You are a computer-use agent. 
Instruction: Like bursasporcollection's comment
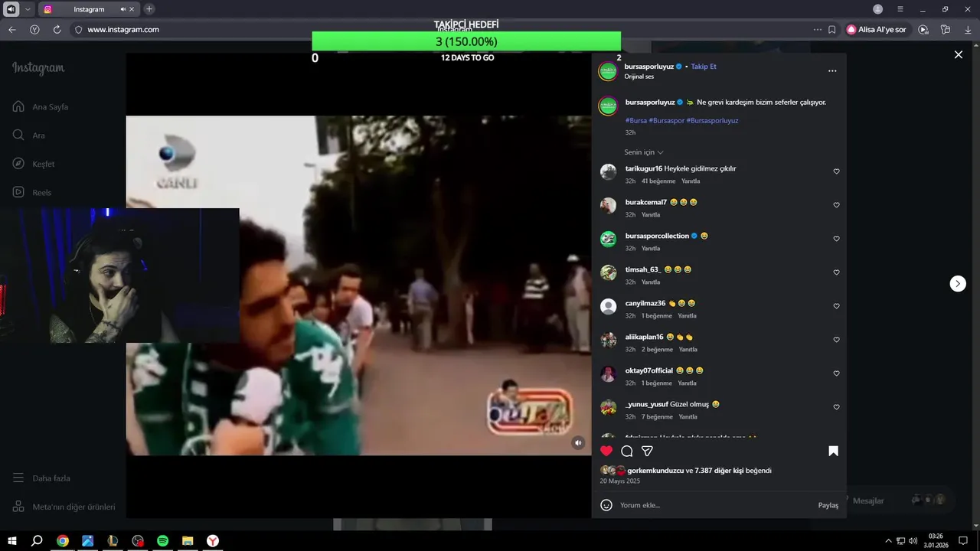pos(836,239)
